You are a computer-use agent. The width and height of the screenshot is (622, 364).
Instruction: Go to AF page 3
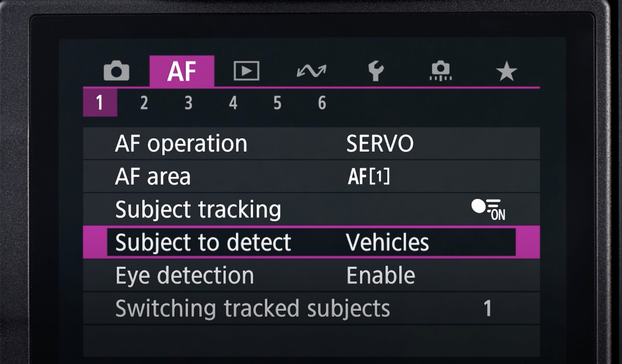pyautogui.click(x=189, y=103)
